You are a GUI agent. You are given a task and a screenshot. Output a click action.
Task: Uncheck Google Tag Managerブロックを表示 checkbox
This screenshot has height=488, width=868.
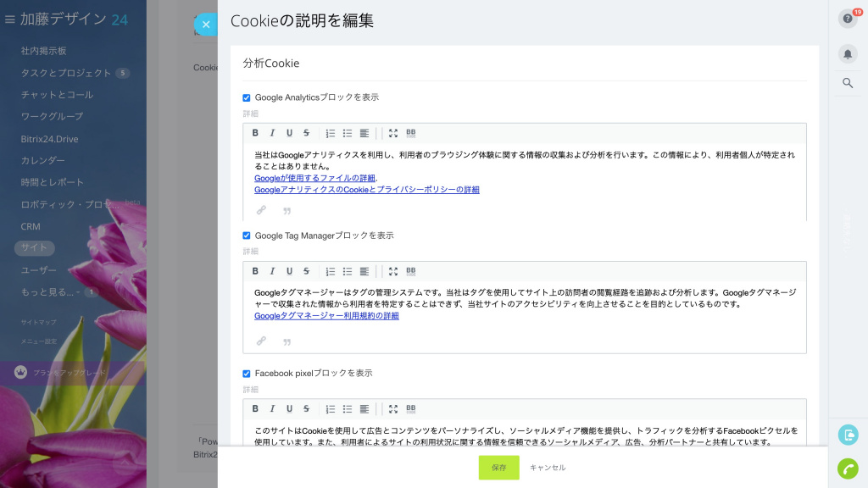247,236
